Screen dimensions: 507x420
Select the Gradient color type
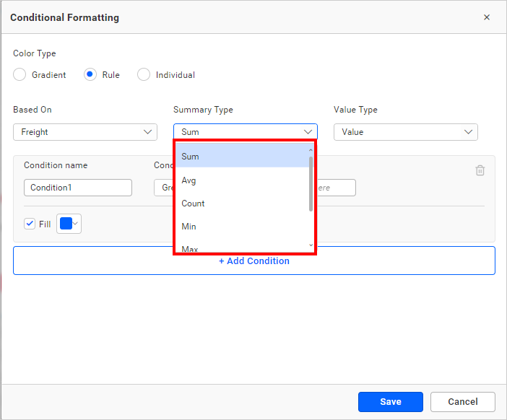[19, 75]
